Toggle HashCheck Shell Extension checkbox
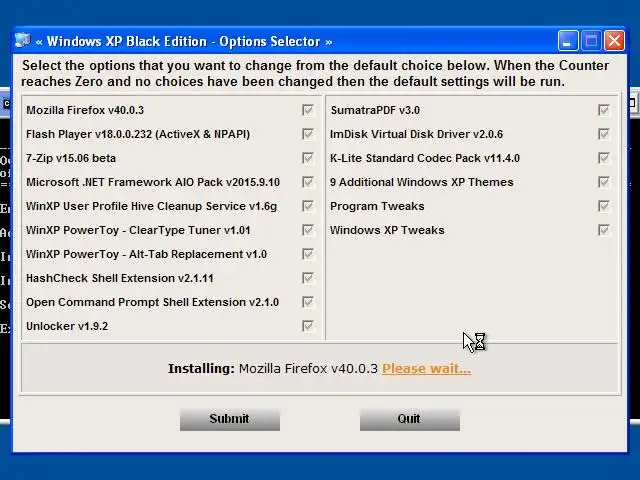 click(308, 278)
